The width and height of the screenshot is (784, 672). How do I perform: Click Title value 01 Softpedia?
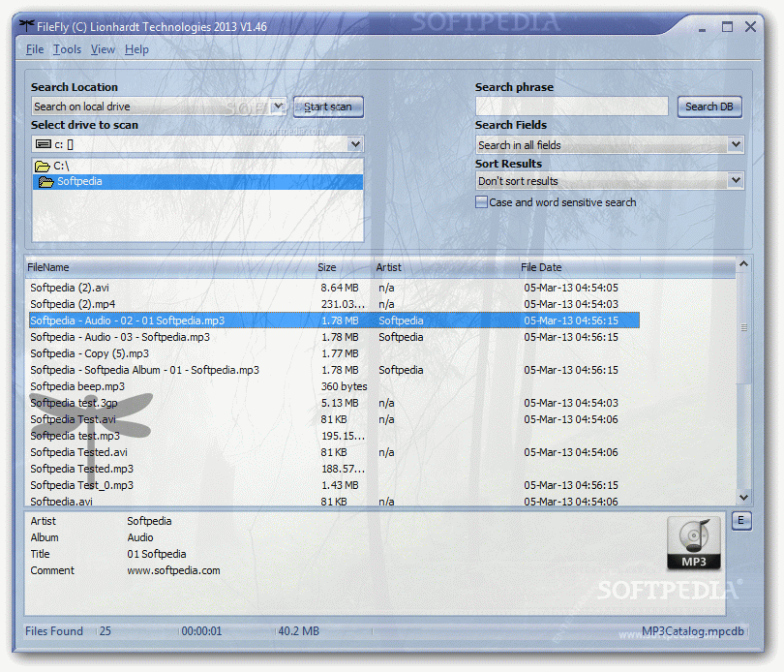pyautogui.click(x=157, y=554)
